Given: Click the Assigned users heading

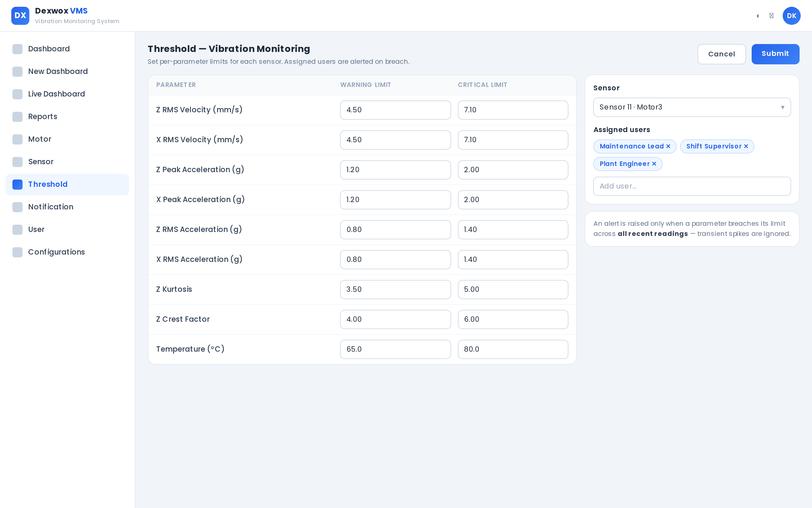Looking at the screenshot, I should (621, 130).
